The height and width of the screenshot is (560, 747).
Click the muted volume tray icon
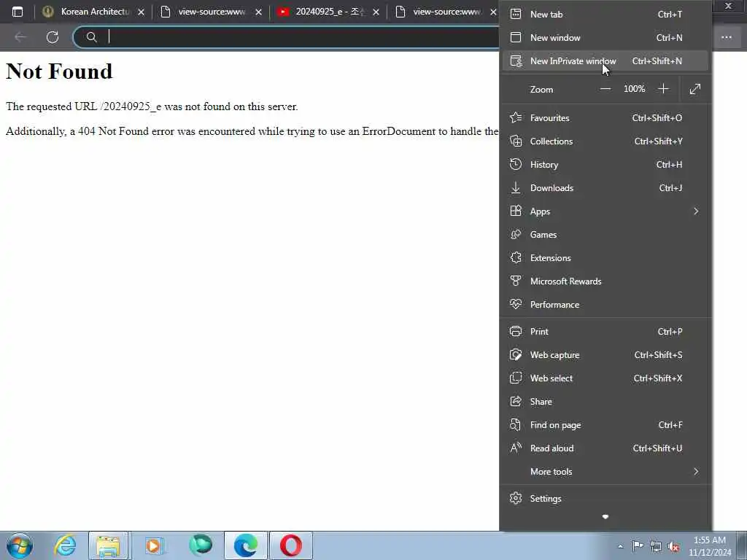coord(673,546)
